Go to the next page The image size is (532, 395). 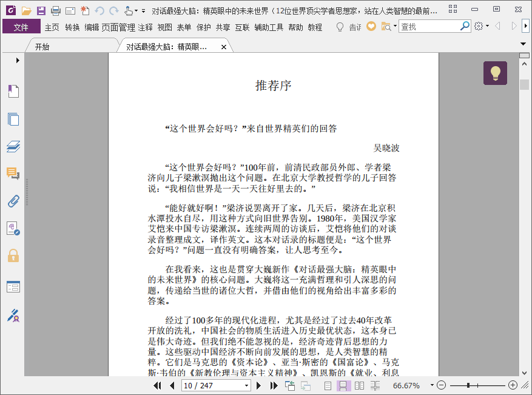(x=258, y=385)
